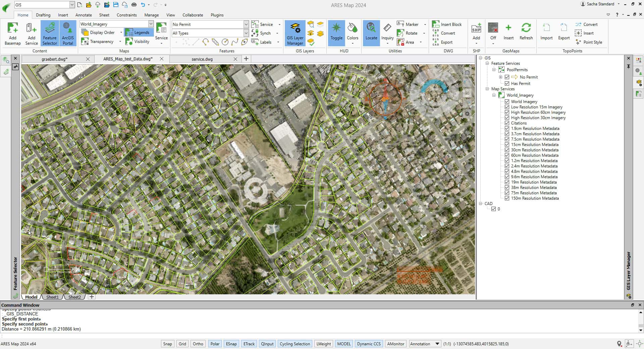Uncheck the Has Permit layer

click(507, 83)
